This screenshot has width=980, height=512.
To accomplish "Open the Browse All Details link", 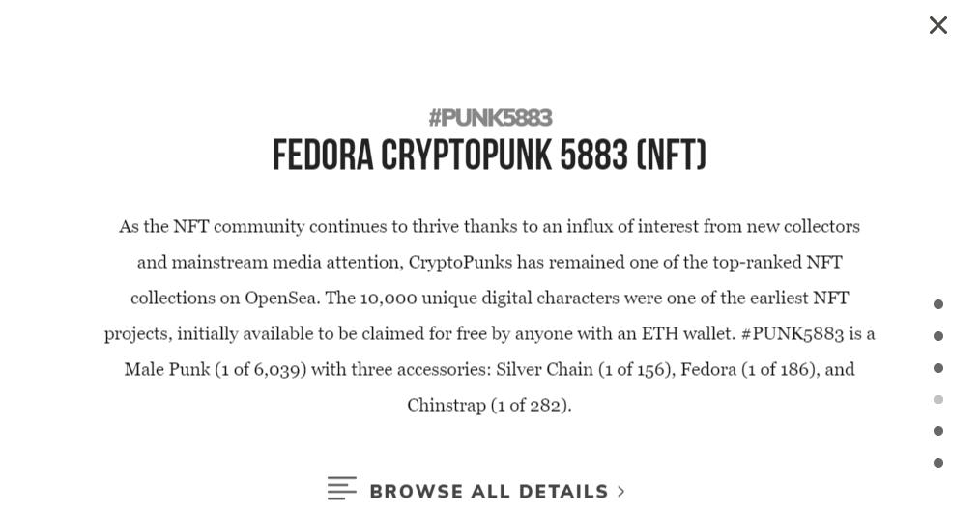I will point(488,492).
